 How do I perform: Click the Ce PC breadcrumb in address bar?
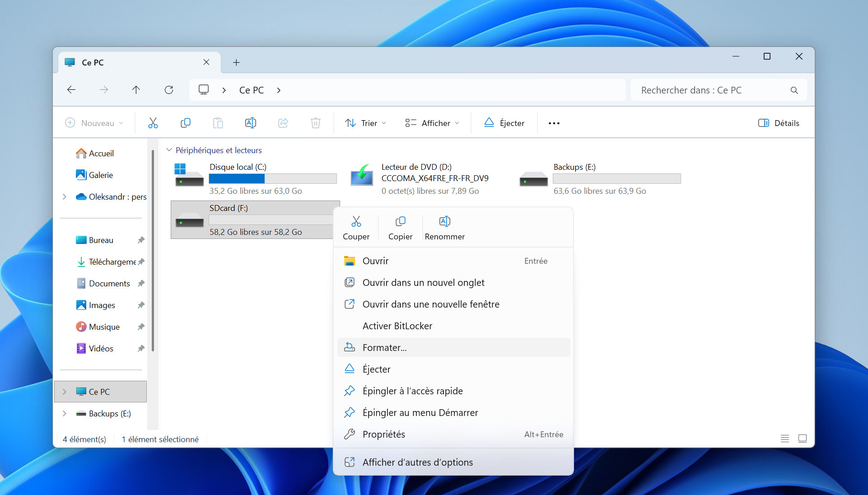(252, 90)
